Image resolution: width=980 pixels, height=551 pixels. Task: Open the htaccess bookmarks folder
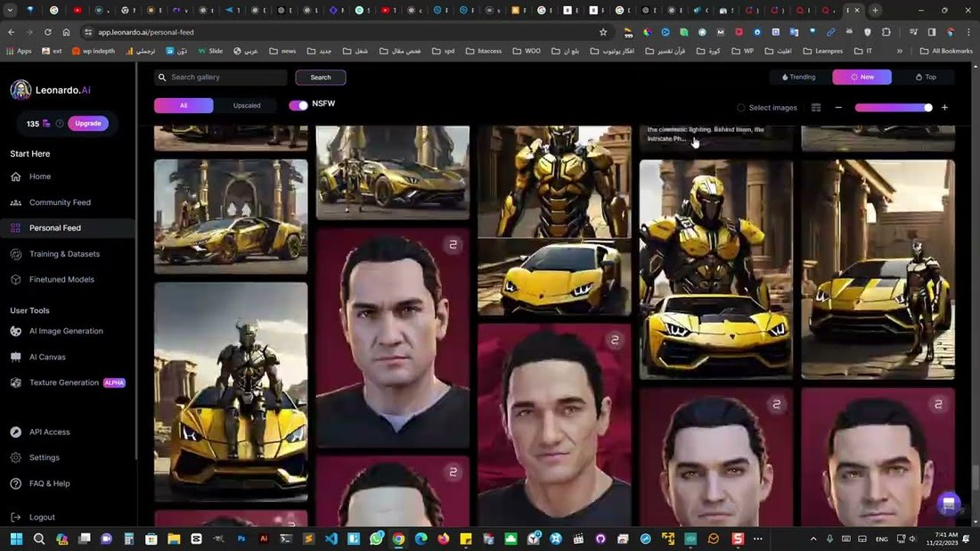point(483,51)
